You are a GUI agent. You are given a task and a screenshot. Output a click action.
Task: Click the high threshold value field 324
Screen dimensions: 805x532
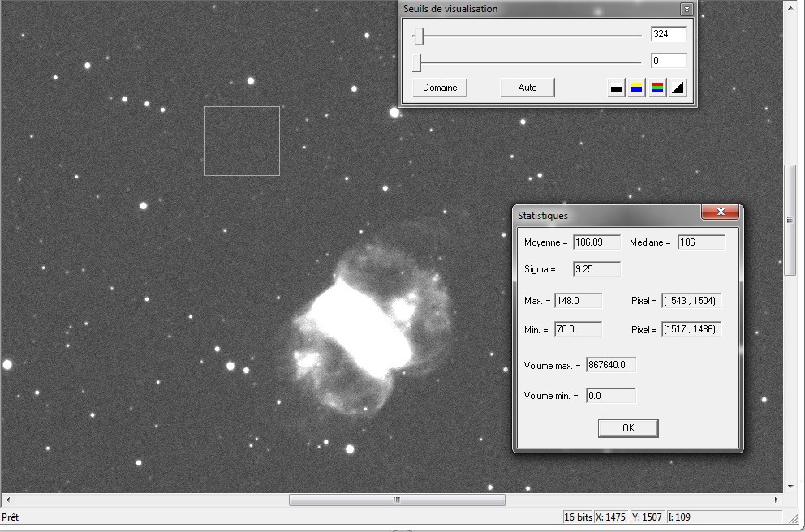[668, 34]
